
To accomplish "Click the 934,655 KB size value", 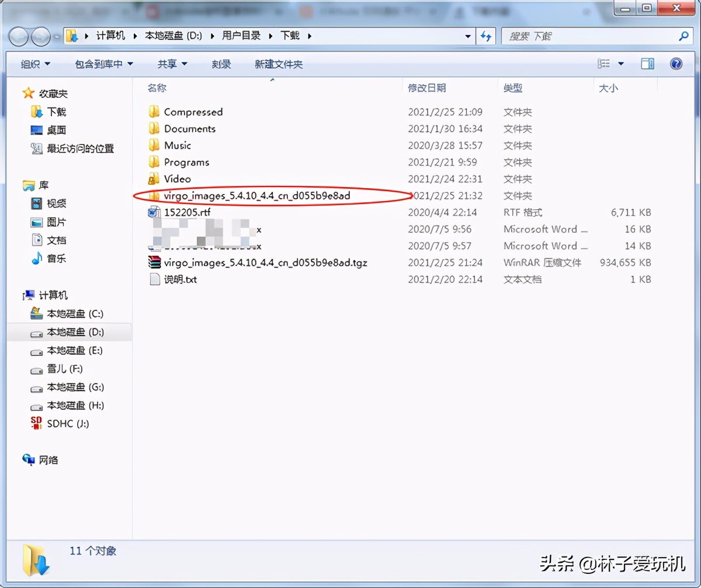I will [x=625, y=263].
